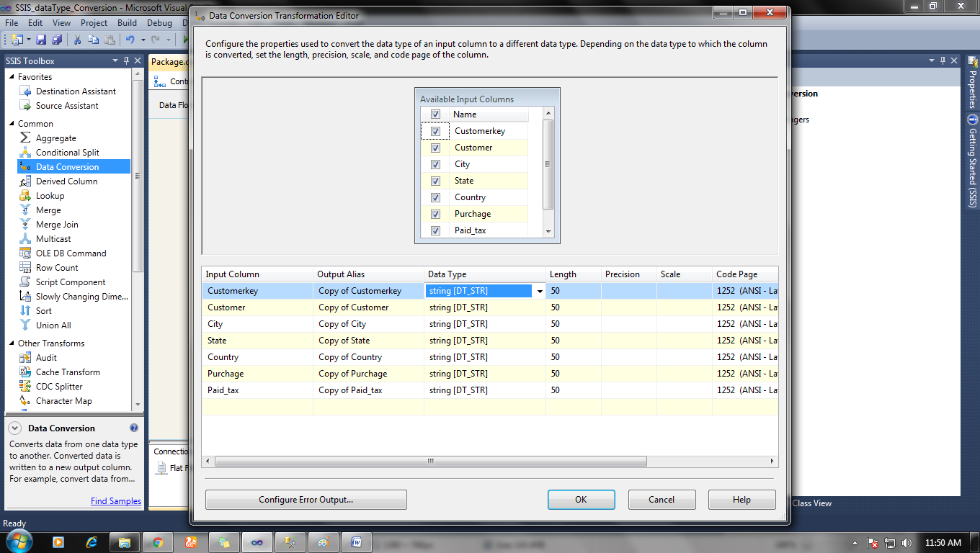Select Multicast transform in toolbox

(53, 239)
